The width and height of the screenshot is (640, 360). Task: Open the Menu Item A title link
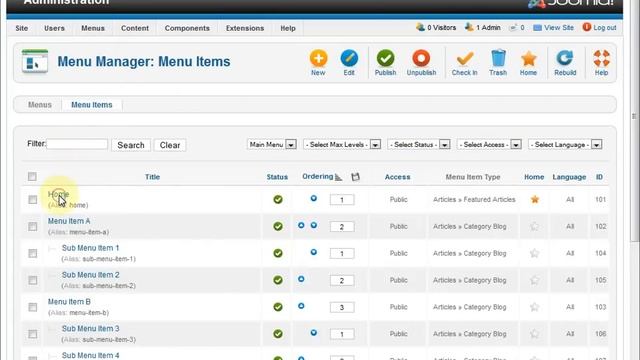coord(69,221)
